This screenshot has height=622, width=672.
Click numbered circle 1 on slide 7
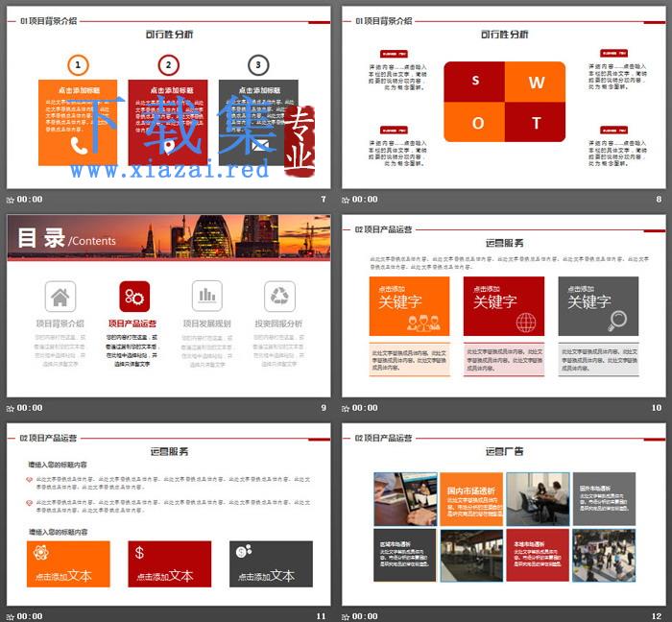click(x=78, y=65)
